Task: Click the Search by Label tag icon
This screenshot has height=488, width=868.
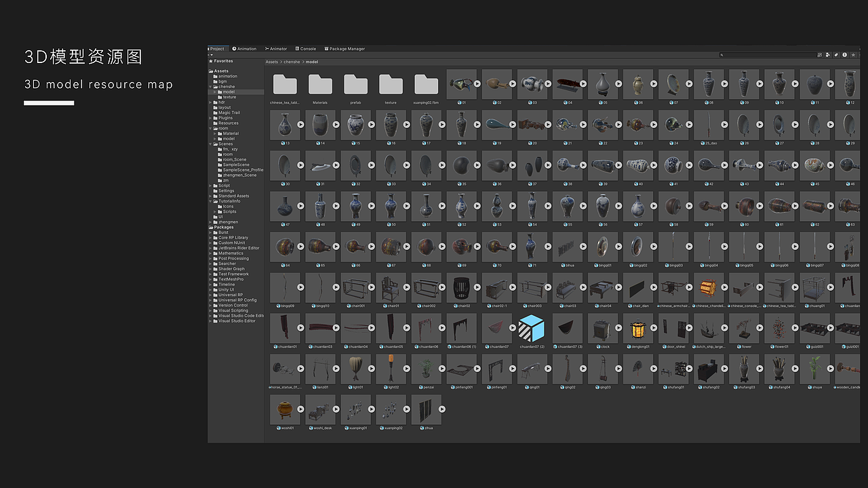Action: (836, 55)
